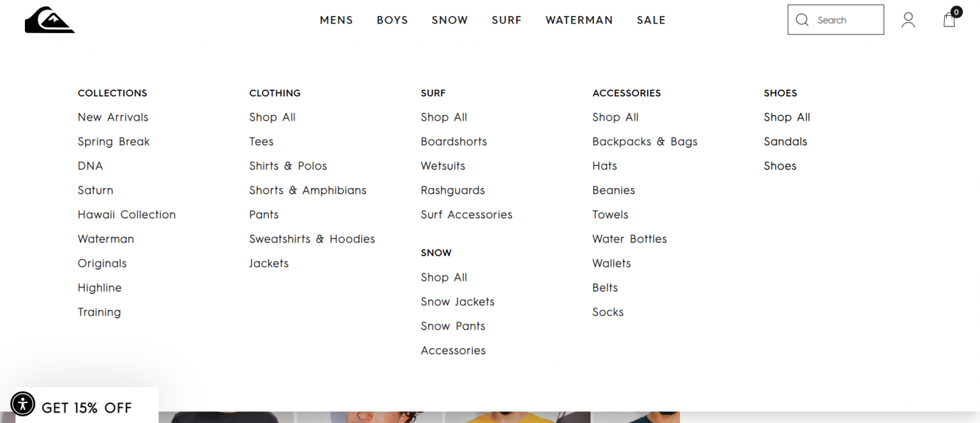Open the MENS menu

[336, 20]
